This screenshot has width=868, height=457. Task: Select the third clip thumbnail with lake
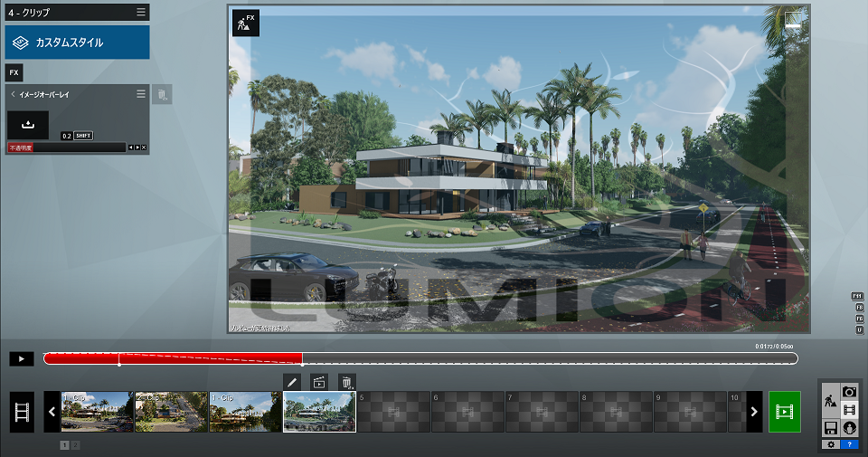(x=245, y=412)
